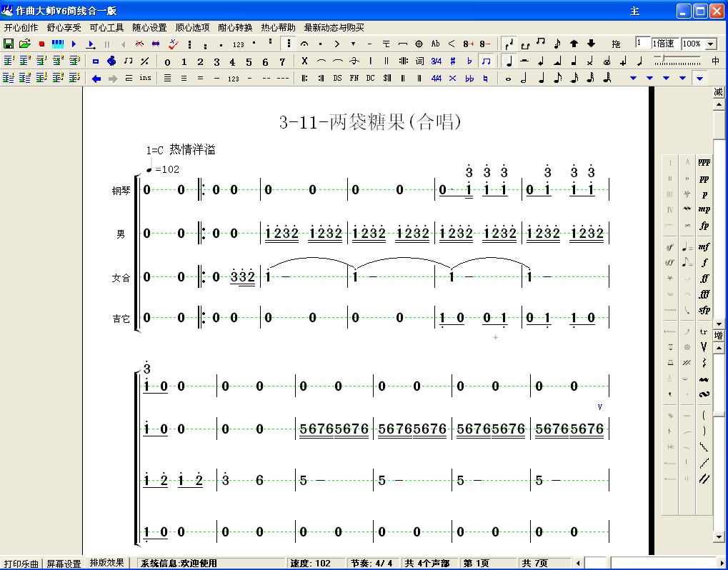Open the 随心设置 menu
This screenshot has height=570, width=728.
[149, 27]
